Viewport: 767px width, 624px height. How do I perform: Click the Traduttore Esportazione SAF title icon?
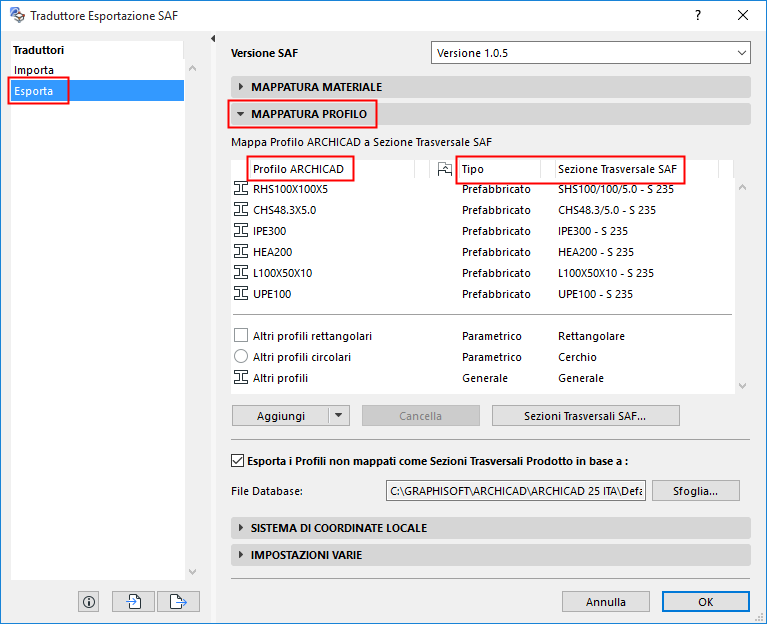pyautogui.click(x=17, y=15)
